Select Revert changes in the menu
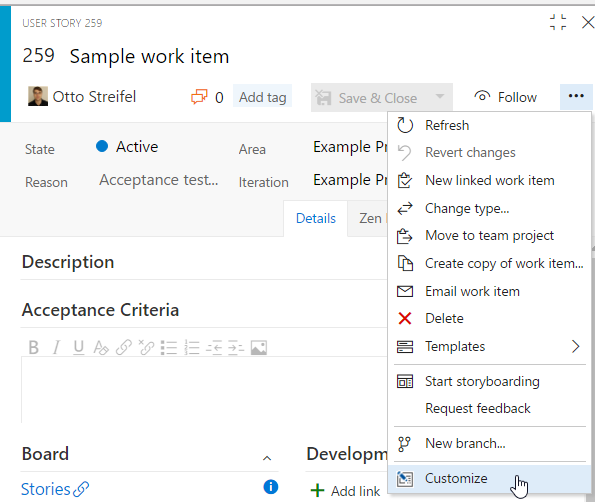This screenshot has width=595, height=502. 490,153
